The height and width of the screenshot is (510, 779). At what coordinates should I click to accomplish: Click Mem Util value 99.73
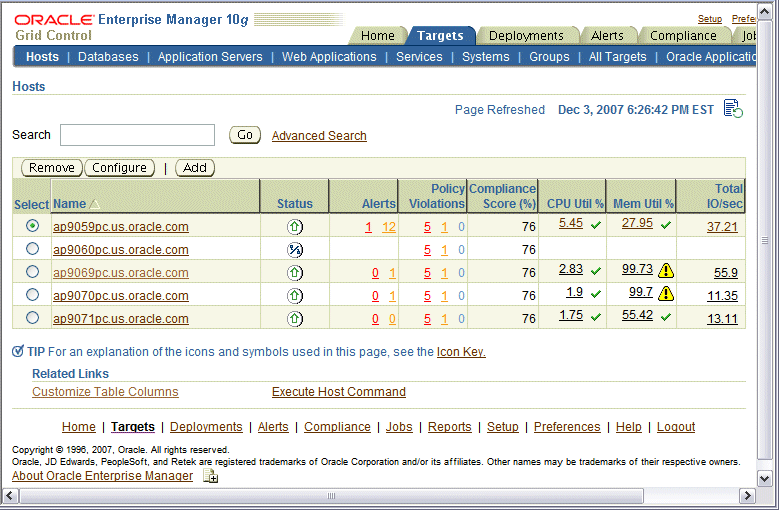637,269
